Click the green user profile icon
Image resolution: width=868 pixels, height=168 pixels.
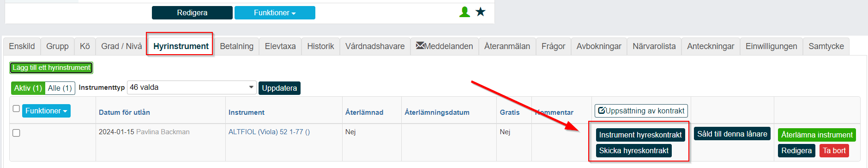coord(464,12)
